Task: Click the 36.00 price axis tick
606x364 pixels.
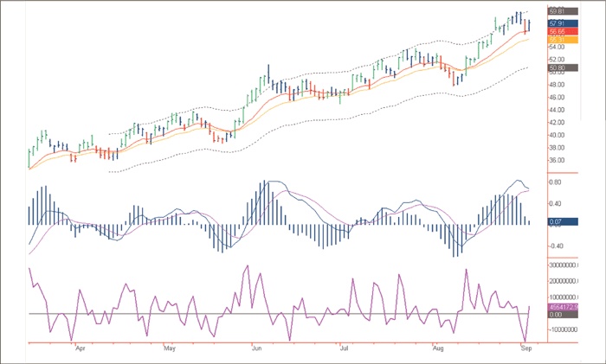Action: [x=557, y=161]
